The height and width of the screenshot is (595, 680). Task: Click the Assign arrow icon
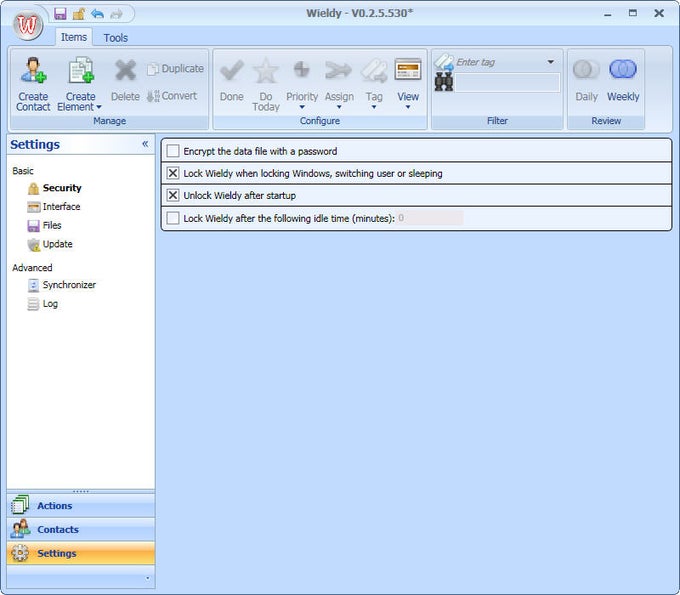tap(338, 70)
